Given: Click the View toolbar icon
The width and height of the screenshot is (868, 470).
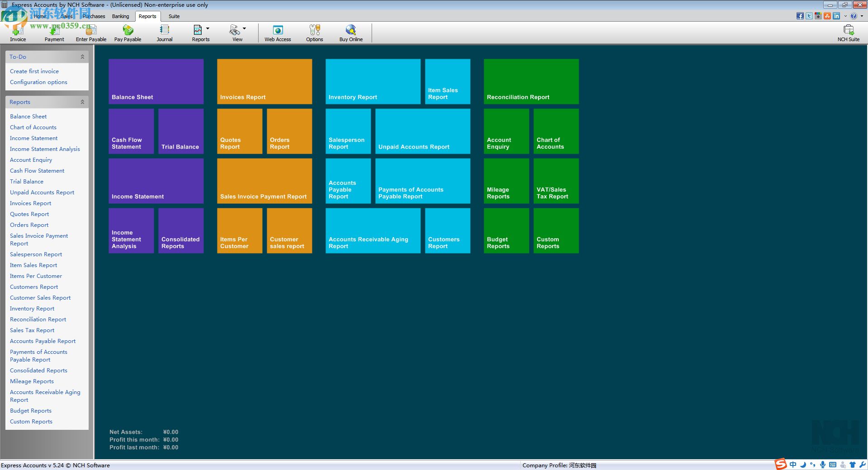Looking at the screenshot, I should tap(235, 30).
